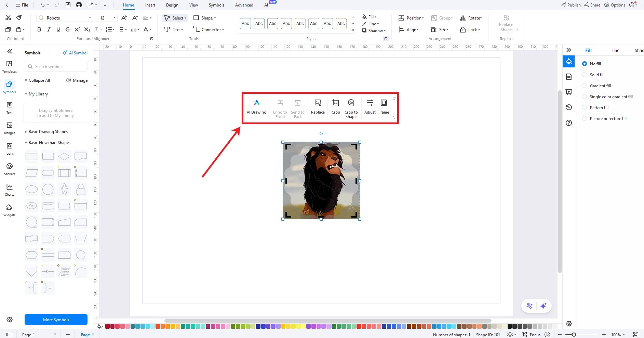Click the AI Symbol link
644x338 pixels.
click(x=75, y=53)
